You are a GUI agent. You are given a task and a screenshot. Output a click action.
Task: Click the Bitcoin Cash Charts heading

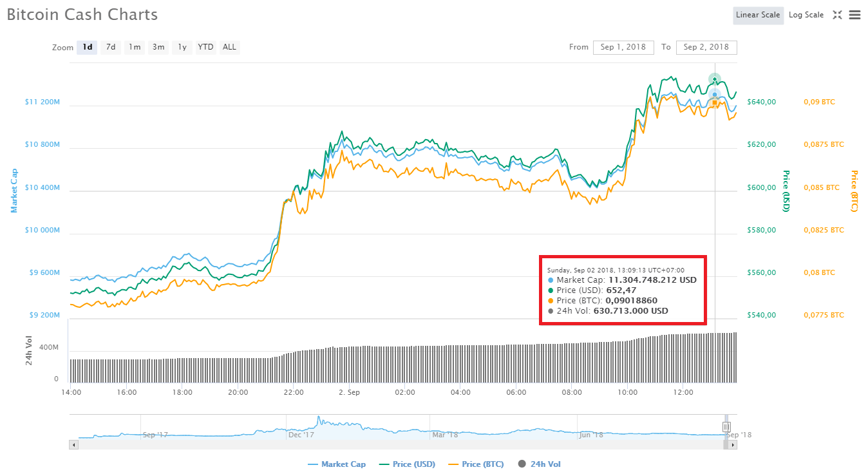coord(82,15)
